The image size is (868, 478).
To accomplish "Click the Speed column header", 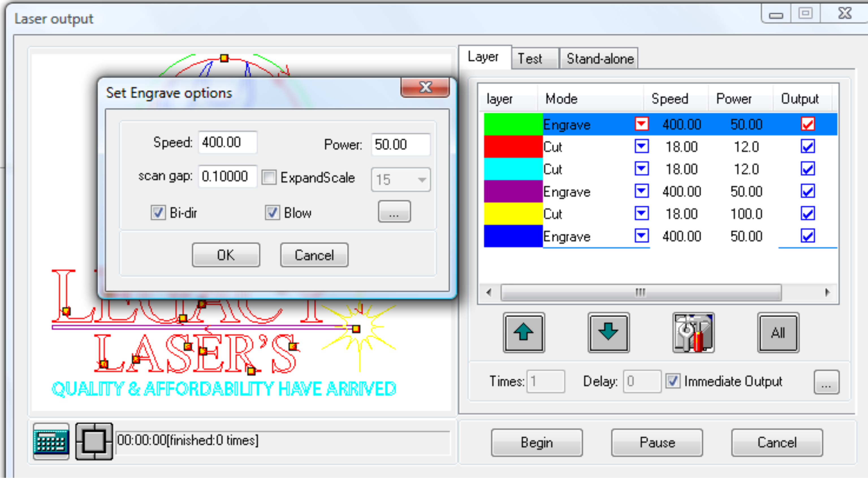I will (675, 99).
